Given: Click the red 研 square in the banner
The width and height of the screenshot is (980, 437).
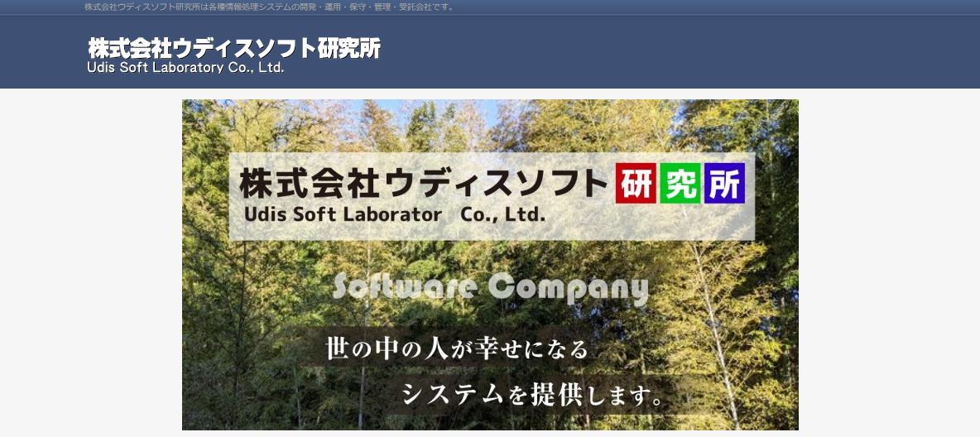Looking at the screenshot, I should point(636,183).
